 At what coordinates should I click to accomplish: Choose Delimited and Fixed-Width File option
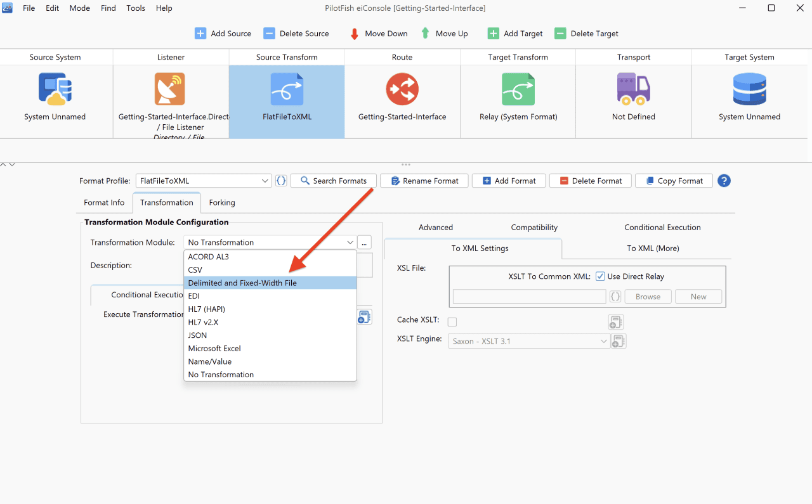point(270,283)
